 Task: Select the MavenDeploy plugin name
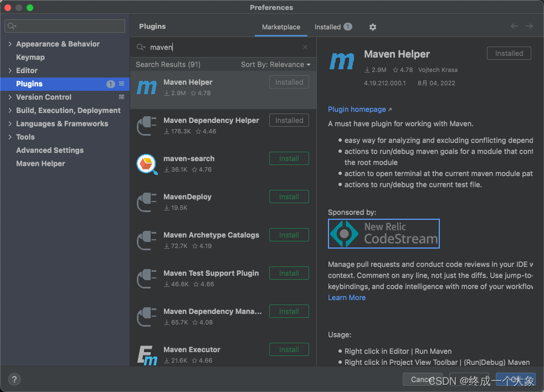(x=187, y=197)
